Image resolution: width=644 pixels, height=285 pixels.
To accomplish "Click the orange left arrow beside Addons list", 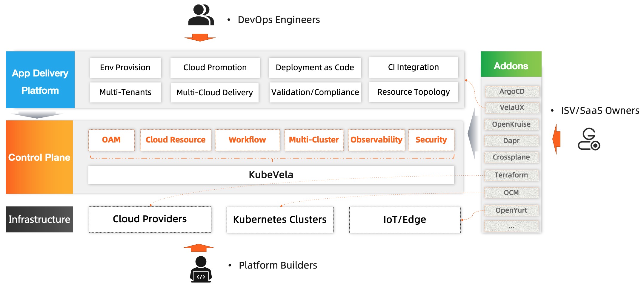I will pyautogui.click(x=556, y=139).
